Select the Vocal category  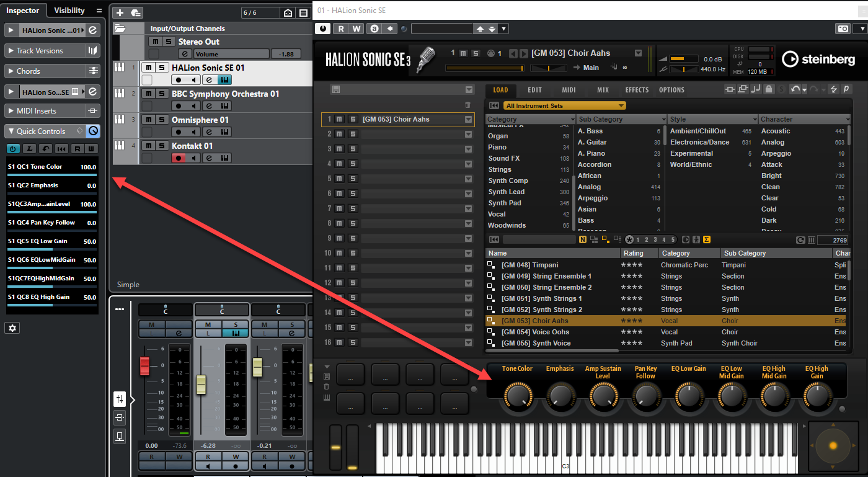[x=528, y=214]
